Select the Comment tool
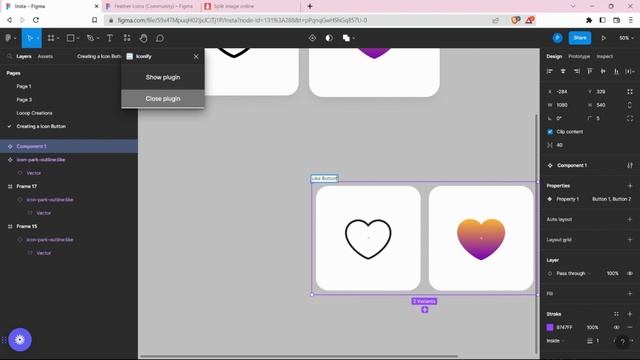 [160, 38]
